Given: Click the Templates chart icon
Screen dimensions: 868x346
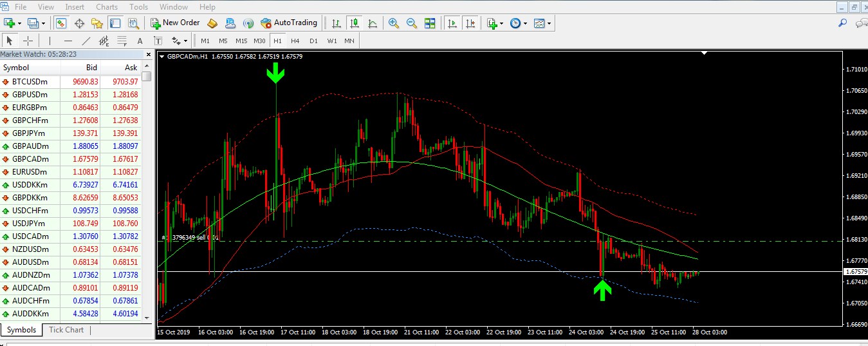Looking at the screenshot, I should [x=539, y=23].
